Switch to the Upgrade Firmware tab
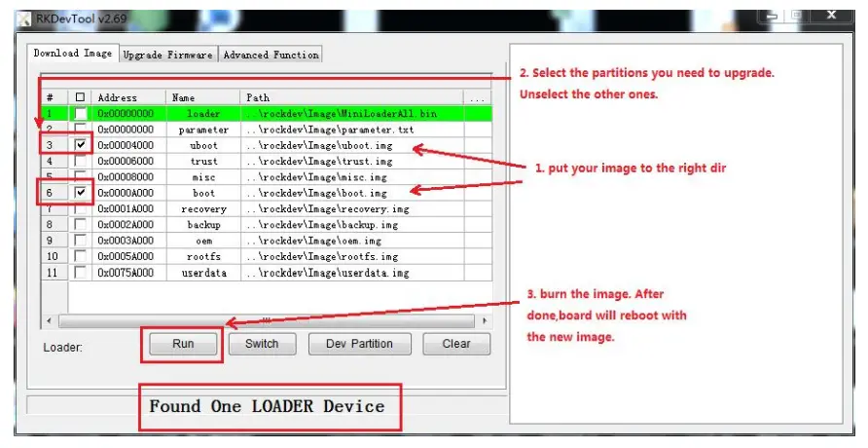Viewport: 868px width, 448px height. pyautogui.click(x=167, y=55)
